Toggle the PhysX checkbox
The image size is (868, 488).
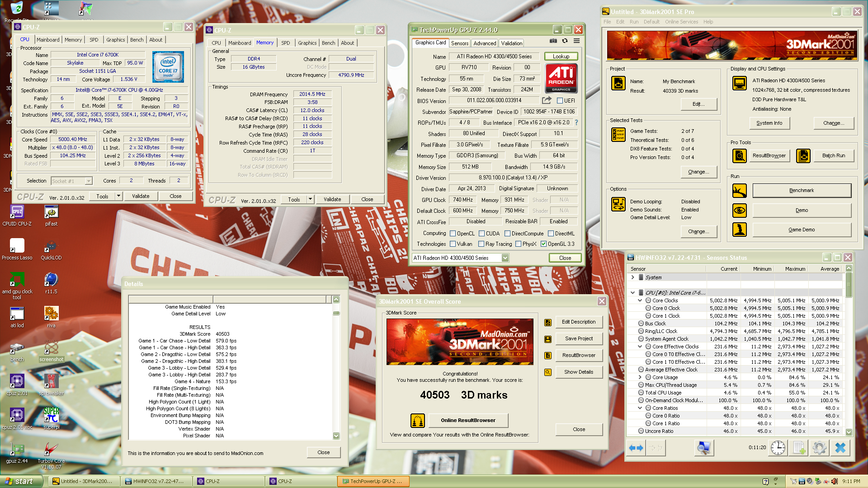click(x=518, y=244)
